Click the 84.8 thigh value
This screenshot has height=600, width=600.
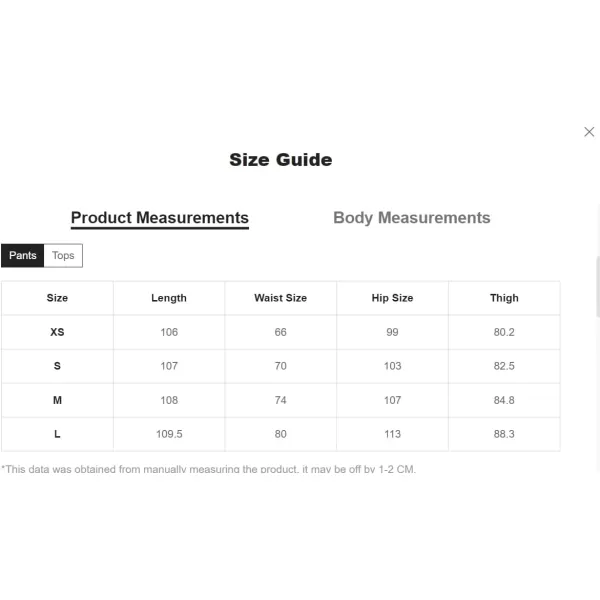(504, 400)
